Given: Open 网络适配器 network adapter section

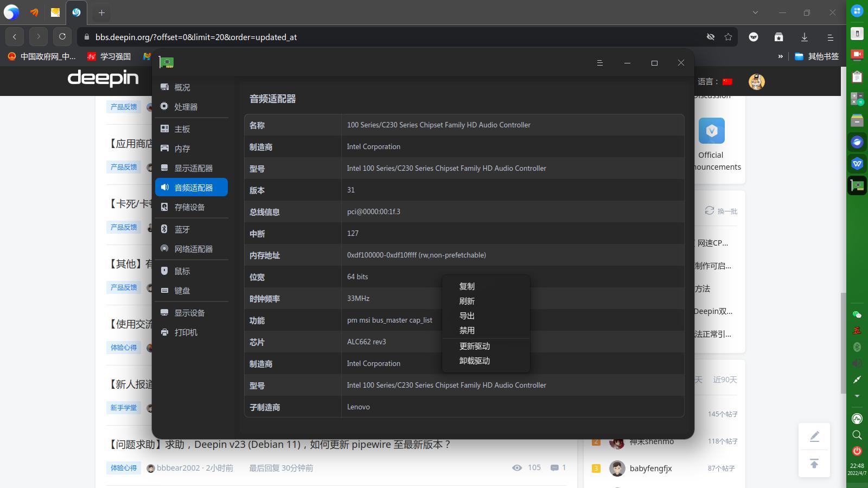Looking at the screenshot, I should (192, 249).
